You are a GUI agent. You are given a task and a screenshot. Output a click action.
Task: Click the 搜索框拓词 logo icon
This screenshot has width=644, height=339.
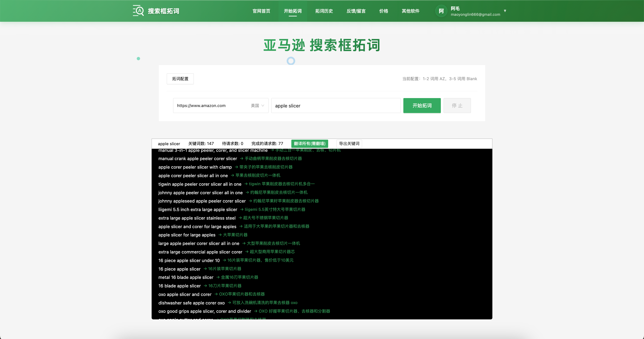point(138,11)
